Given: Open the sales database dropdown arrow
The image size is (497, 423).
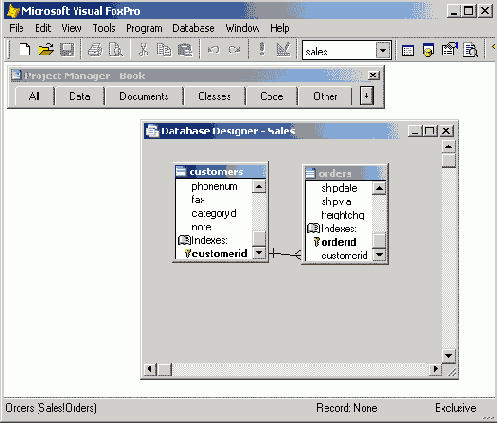Looking at the screenshot, I should [x=383, y=51].
